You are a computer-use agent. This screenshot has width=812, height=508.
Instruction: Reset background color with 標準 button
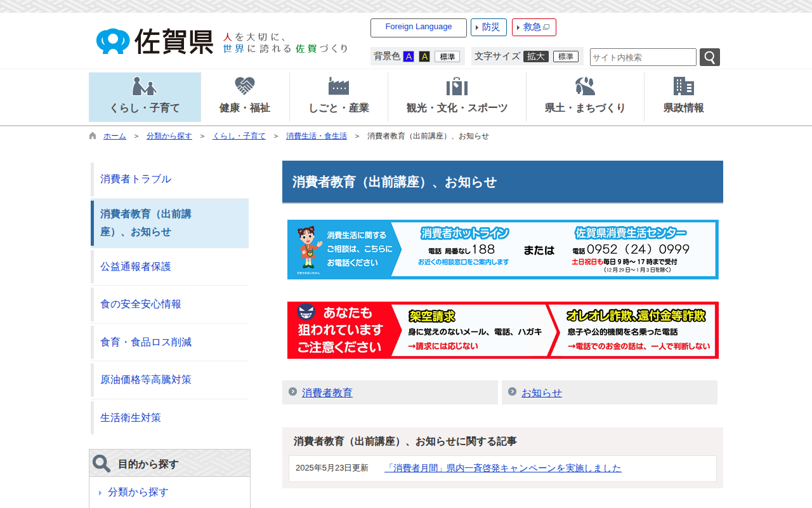(447, 57)
